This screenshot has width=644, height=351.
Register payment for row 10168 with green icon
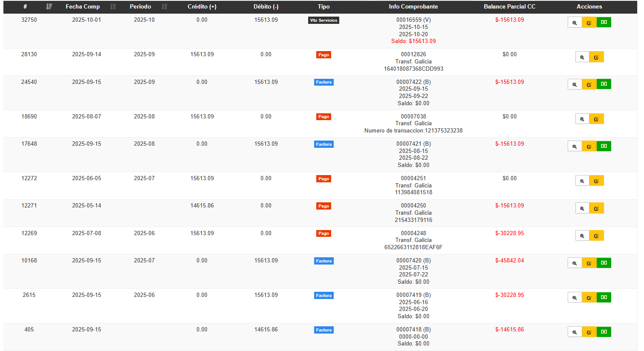604,263
